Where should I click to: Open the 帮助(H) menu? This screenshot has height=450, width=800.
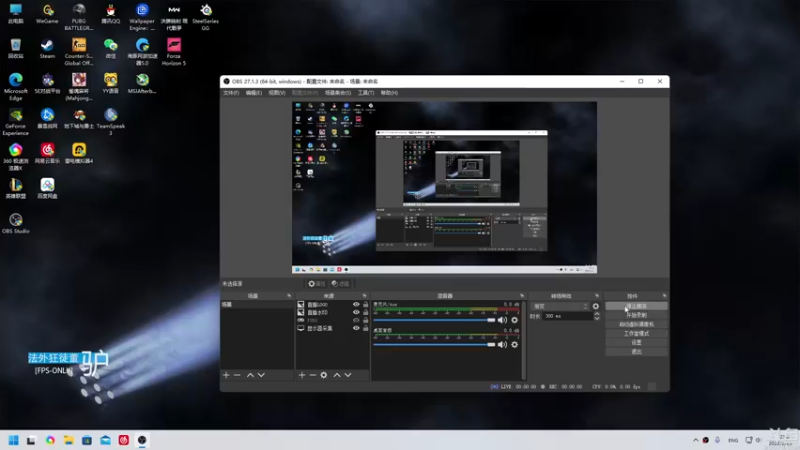pyautogui.click(x=389, y=93)
